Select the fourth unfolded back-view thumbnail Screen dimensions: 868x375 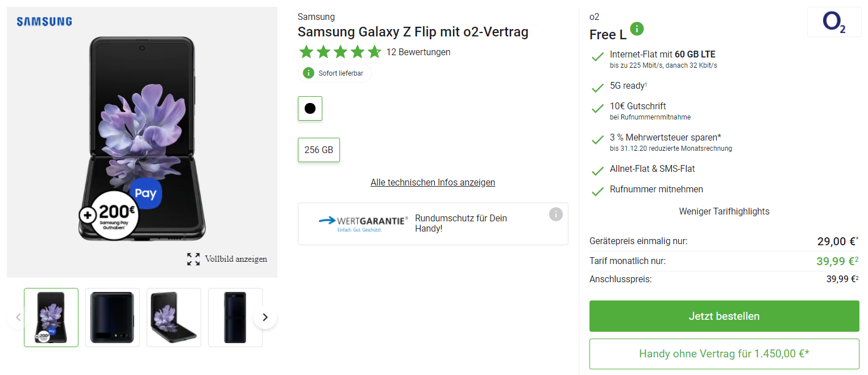coord(235,318)
